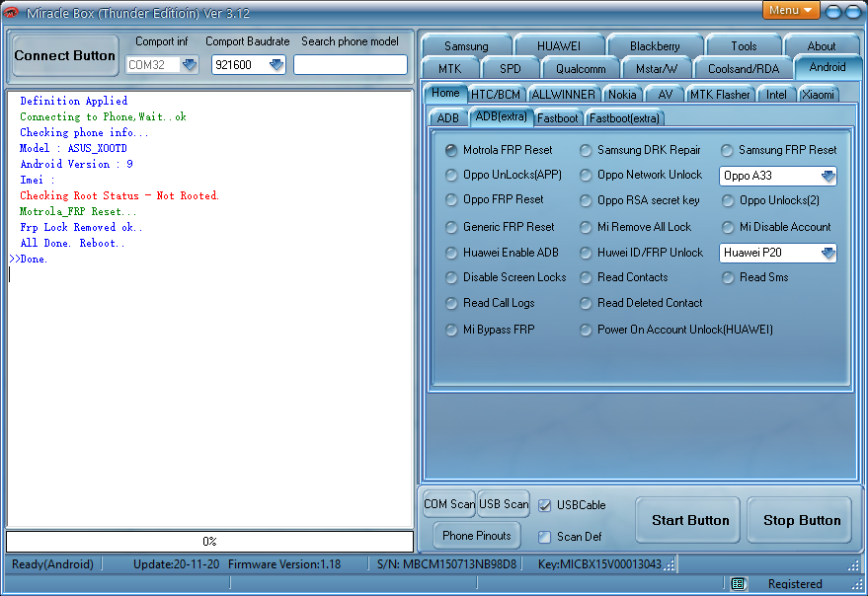Open the Nokia sub-tab

click(622, 95)
